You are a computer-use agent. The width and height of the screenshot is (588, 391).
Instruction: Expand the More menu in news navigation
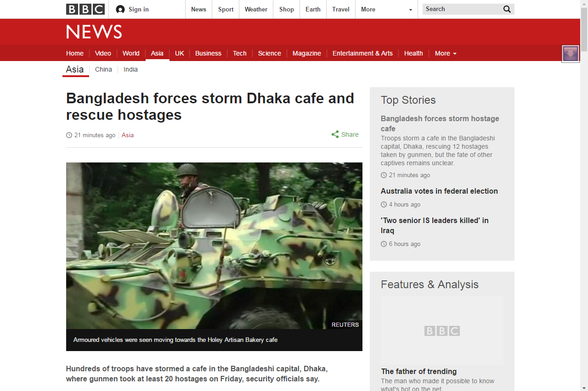pyautogui.click(x=446, y=53)
